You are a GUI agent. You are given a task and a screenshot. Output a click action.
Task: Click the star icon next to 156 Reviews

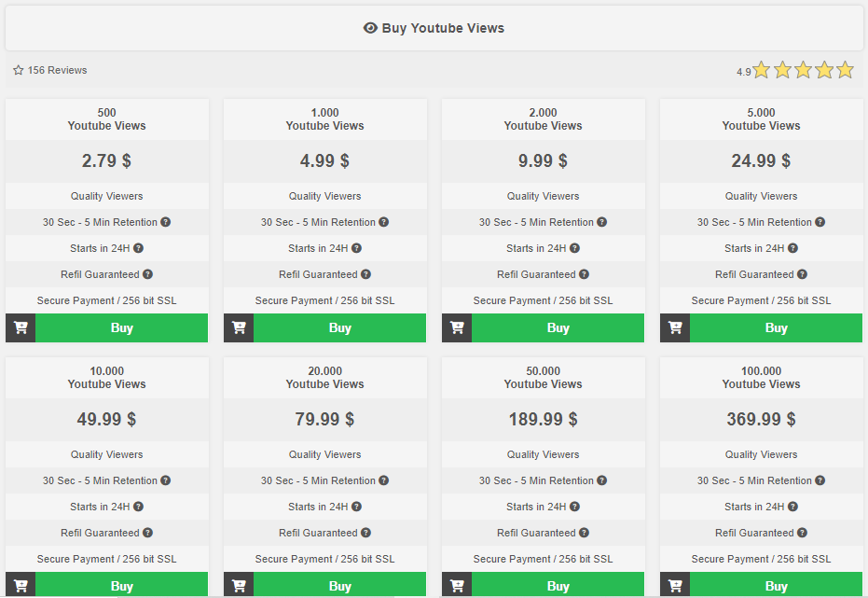(x=19, y=70)
